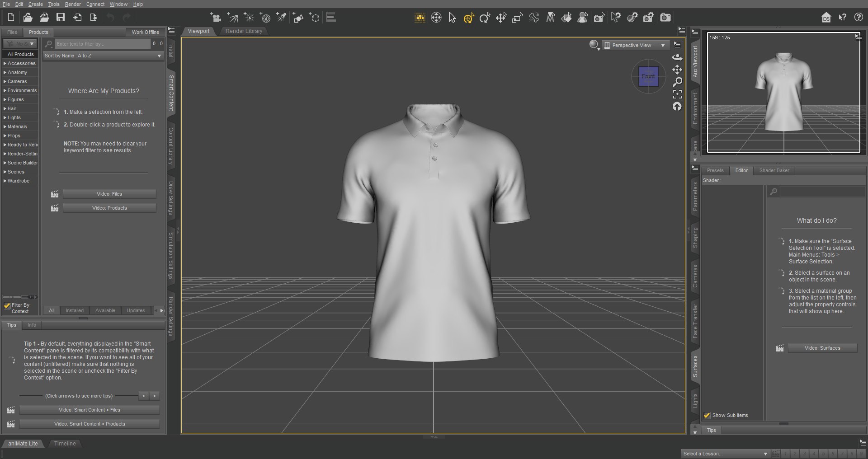Create a new null object
868x459 pixels.
click(315, 18)
